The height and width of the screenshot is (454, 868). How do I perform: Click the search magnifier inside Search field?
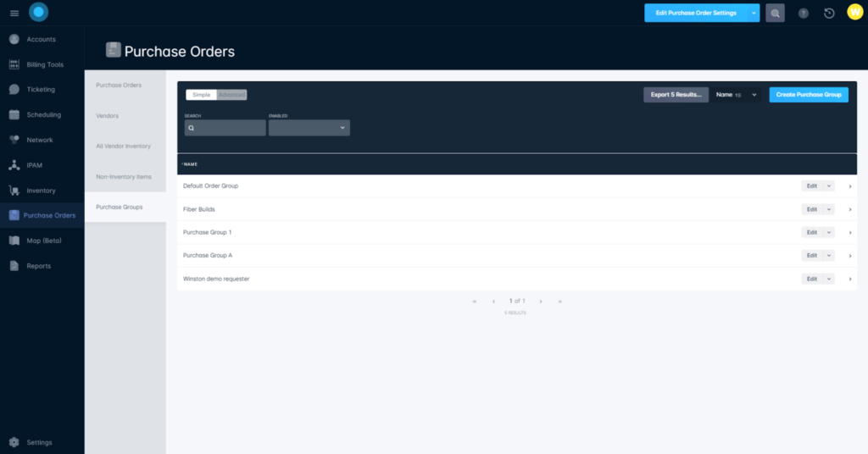tap(192, 128)
